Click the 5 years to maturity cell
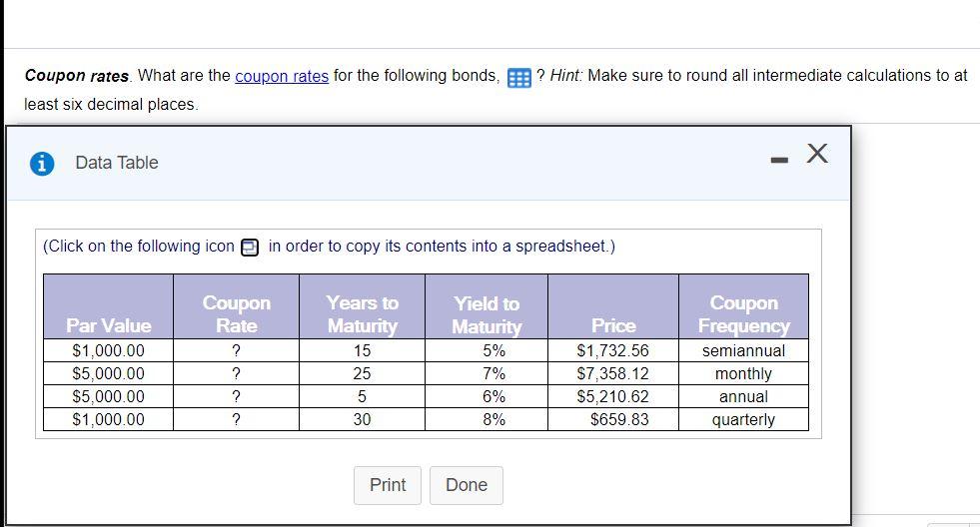This screenshot has height=527, width=980. tap(362, 396)
